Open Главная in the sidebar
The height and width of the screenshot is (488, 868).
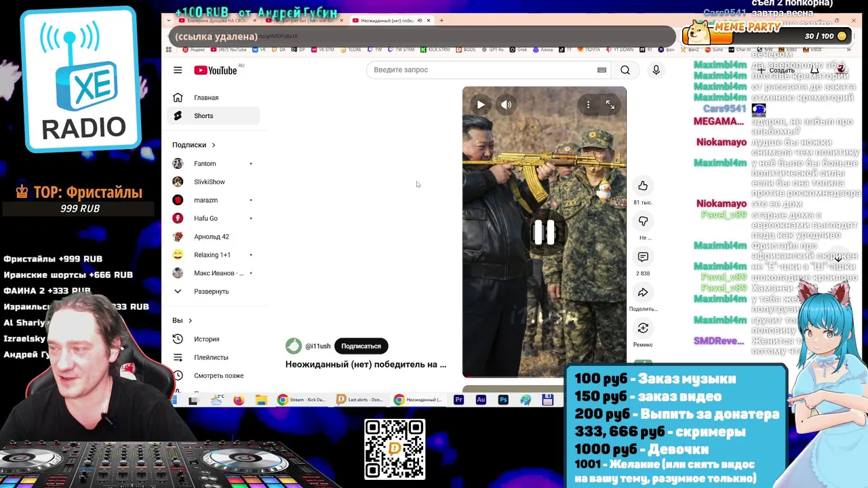point(214,98)
